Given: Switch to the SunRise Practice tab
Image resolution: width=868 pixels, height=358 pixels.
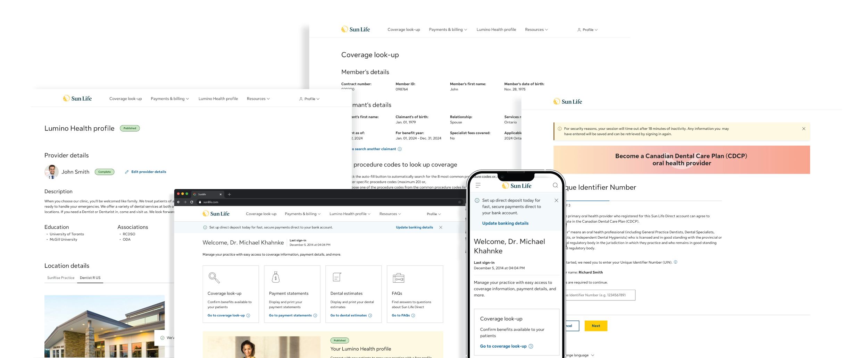Looking at the screenshot, I should [x=61, y=278].
